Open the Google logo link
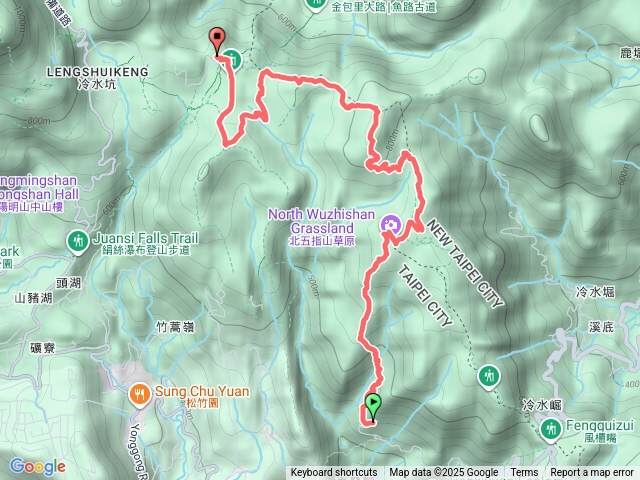Viewport: 640px width, 480px height. tap(38, 466)
